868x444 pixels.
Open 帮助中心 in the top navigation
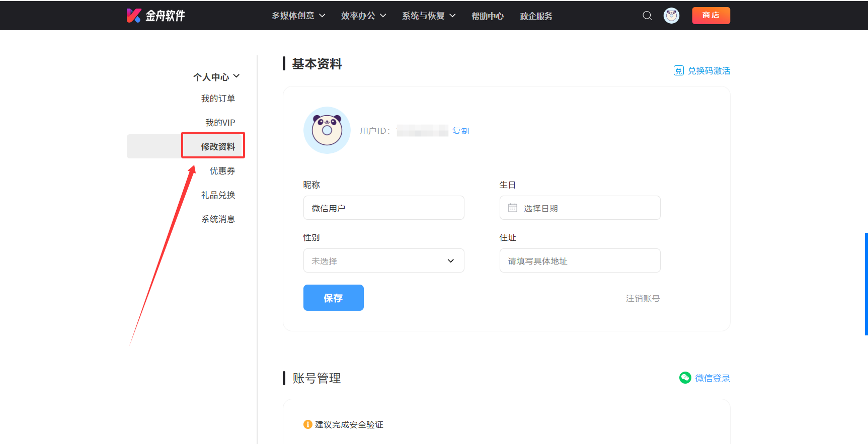point(487,16)
